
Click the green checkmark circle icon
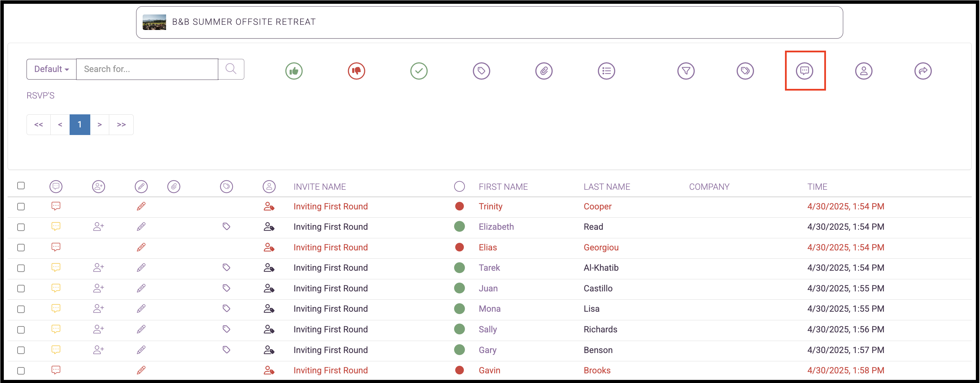[419, 71]
